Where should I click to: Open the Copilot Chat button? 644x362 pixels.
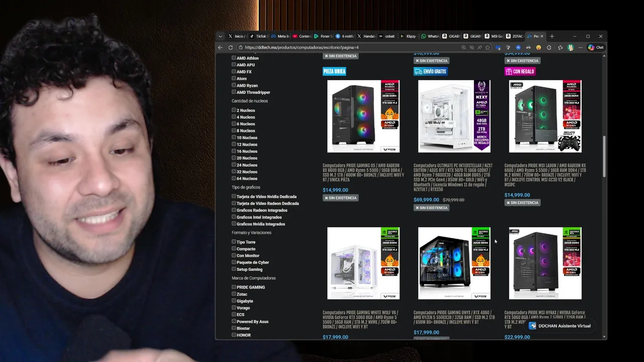pyautogui.click(x=596, y=47)
